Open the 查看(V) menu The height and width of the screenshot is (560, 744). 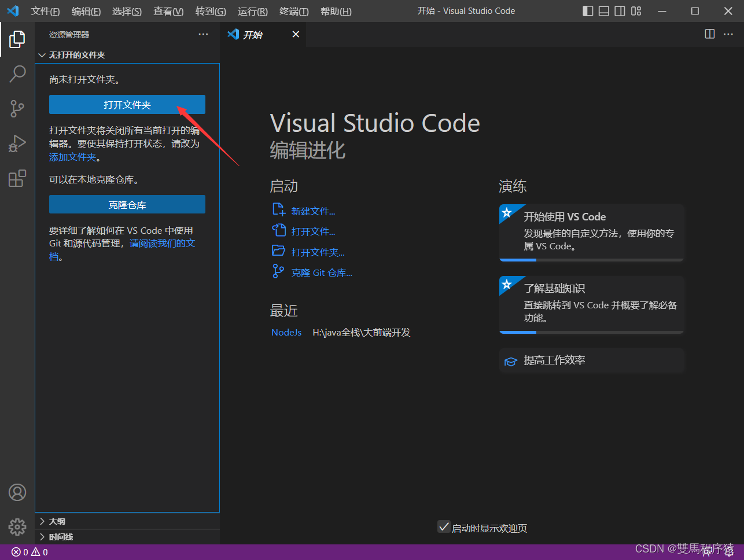pyautogui.click(x=168, y=11)
